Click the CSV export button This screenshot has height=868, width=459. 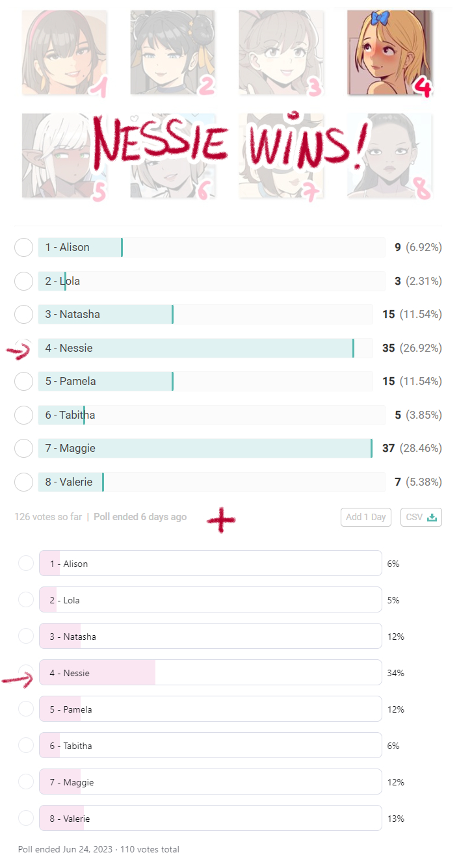pos(421,517)
